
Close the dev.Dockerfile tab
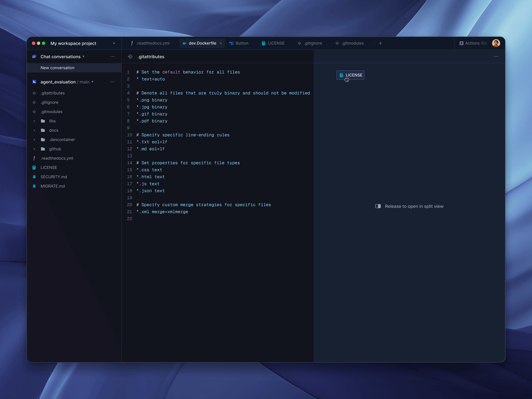221,43
